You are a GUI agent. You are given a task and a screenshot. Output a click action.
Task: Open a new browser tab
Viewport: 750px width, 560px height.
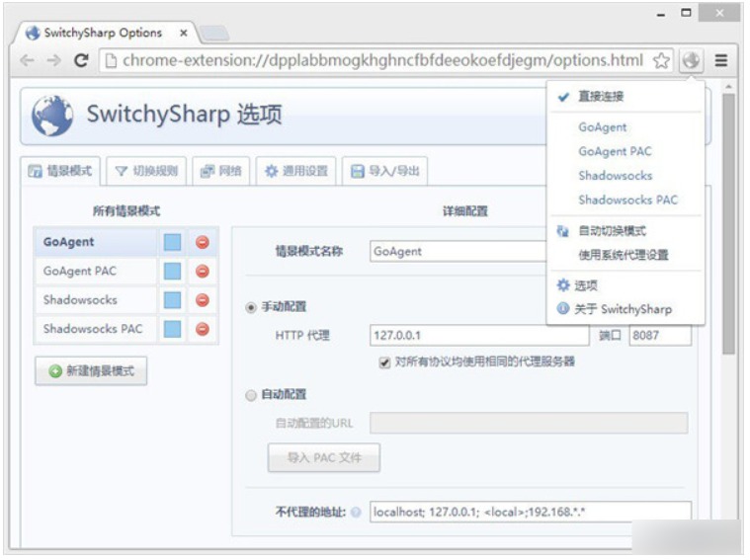click(x=214, y=33)
